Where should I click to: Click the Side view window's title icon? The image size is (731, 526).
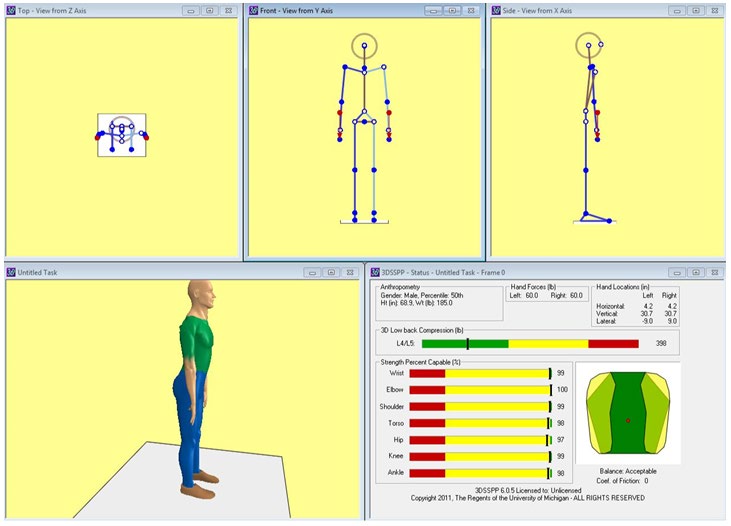tap(496, 10)
